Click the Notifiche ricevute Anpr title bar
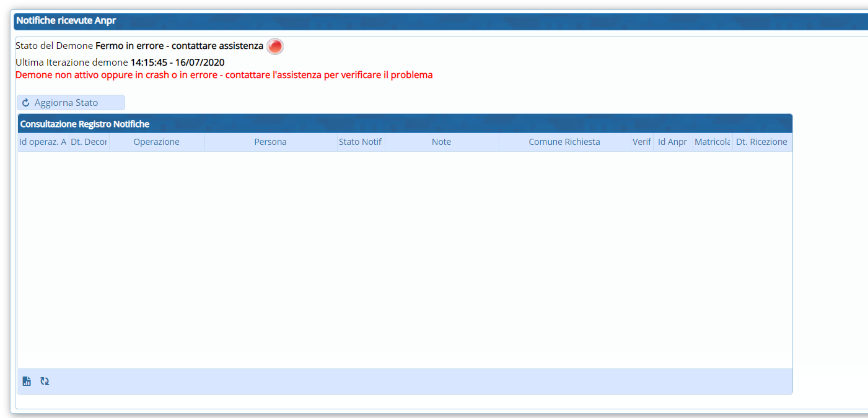Image resolution: width=868 pixels, height=418 pixels. pos(66,20)
